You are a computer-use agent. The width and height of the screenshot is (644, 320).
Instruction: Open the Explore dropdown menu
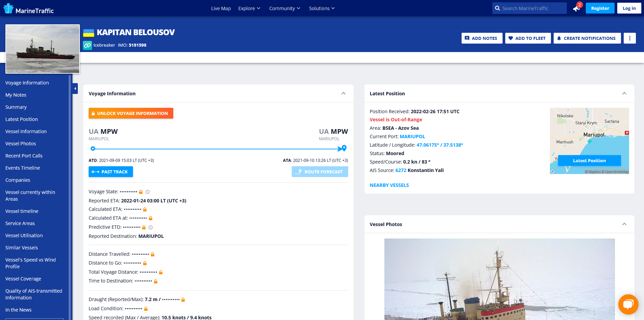249,8
